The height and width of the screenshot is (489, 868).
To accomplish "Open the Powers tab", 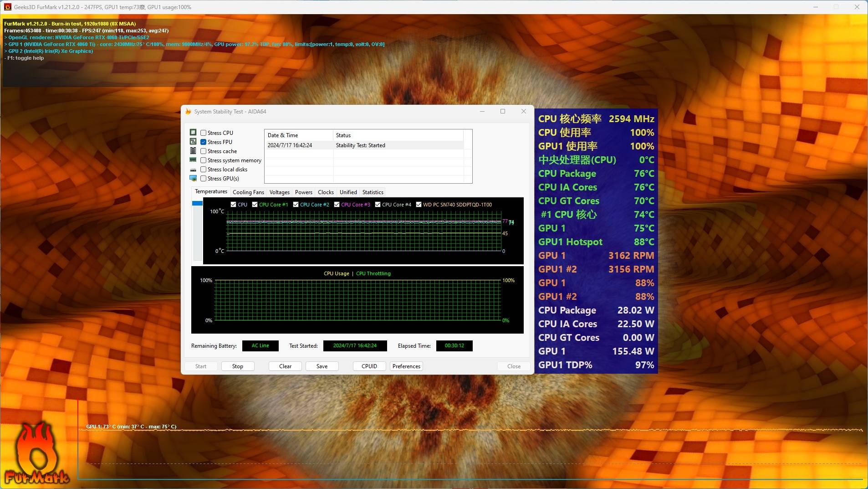I will (x=304, y=192).
